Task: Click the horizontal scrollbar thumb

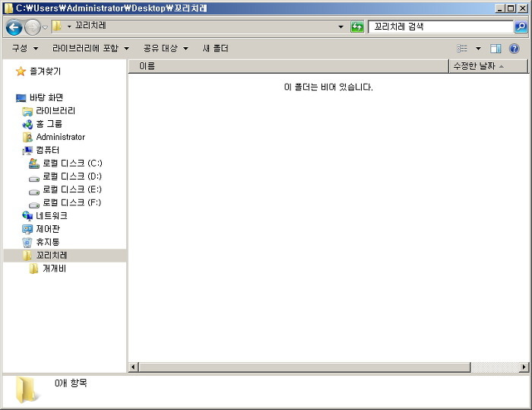Action: (305, 367)
